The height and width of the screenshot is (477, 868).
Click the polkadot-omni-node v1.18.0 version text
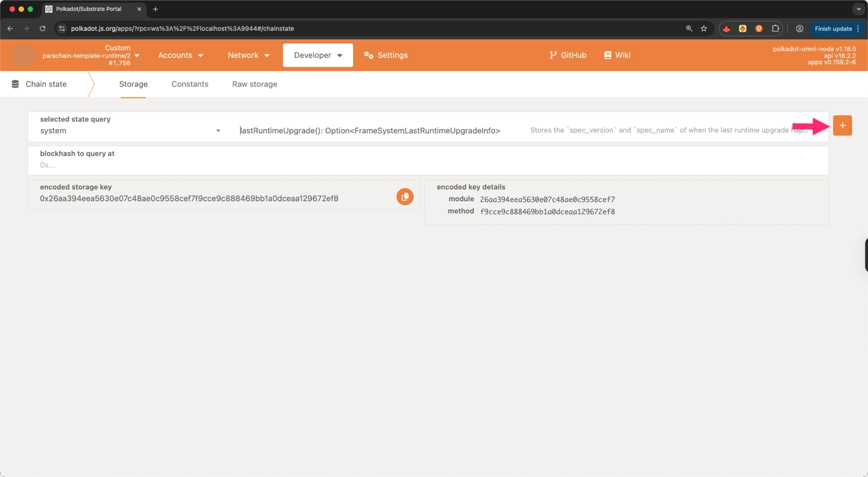[814, 49]
